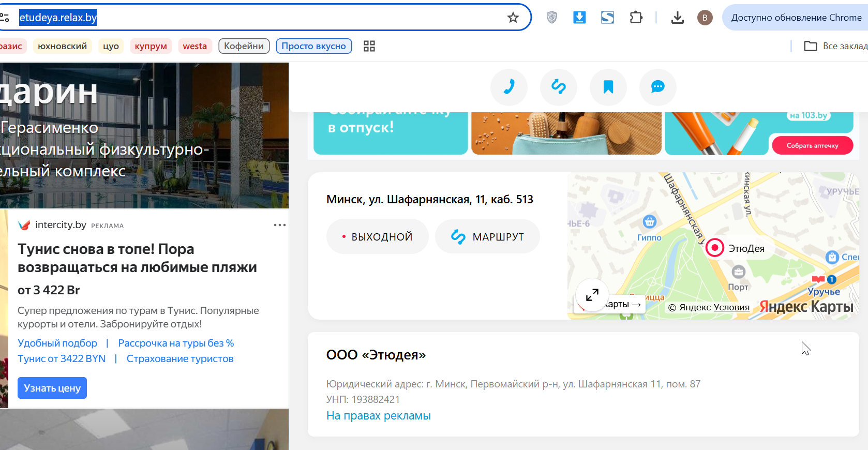Image resolution: width=868 pixels, height=450 pixels.
Task: Click the toiletry bag banner image
Action: click(x=566, y=133)
